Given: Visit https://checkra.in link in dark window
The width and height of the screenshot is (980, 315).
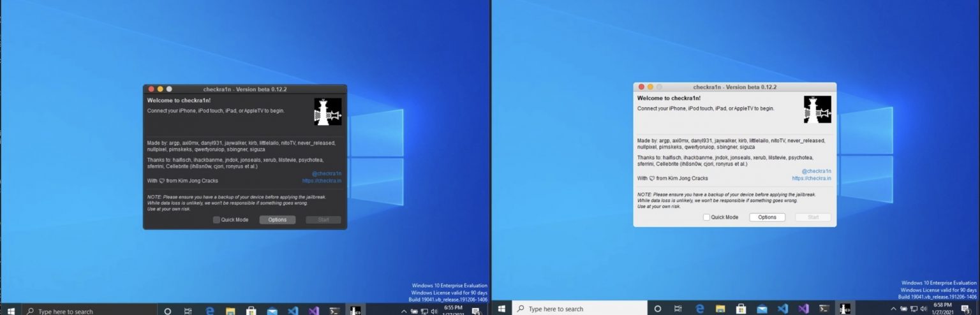Looking at the screenshot, I should (322, 181).
